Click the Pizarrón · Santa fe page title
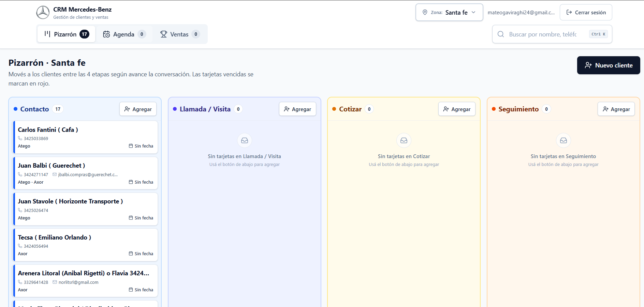 pos(47,63)
